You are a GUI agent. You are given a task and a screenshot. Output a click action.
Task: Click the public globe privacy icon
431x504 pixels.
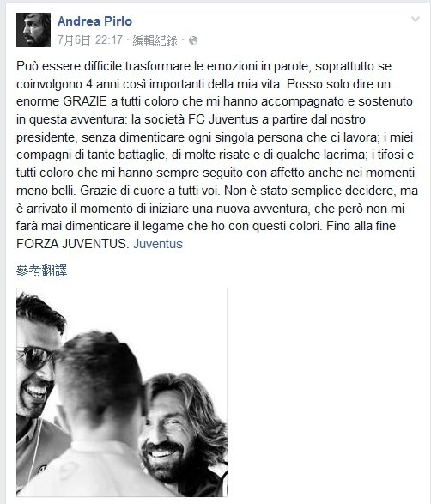(x=193, y=40)
